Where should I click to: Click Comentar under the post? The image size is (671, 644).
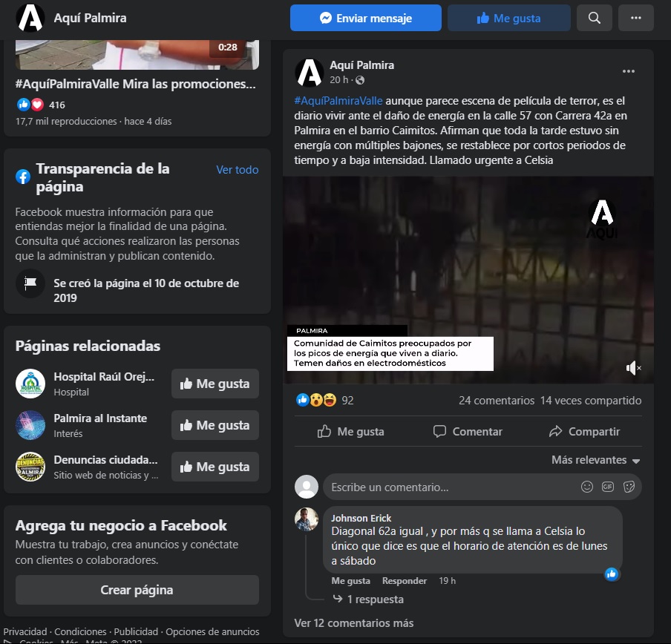[468, 432]
